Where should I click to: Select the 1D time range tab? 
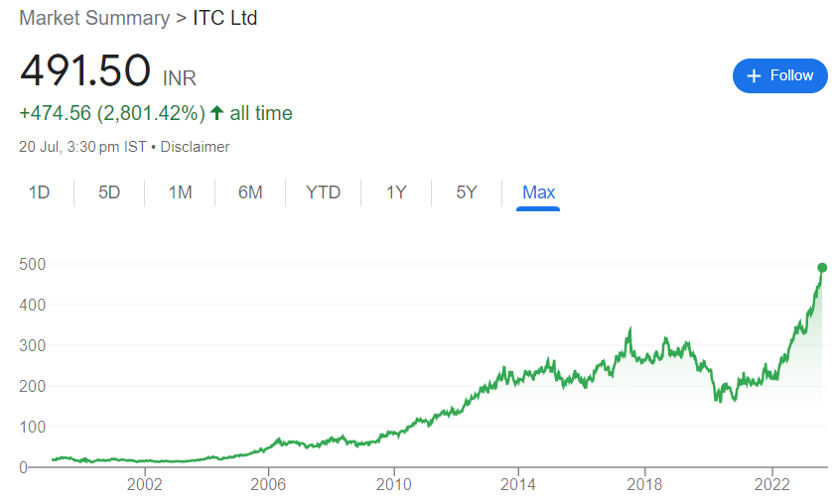tap(39, 192)
